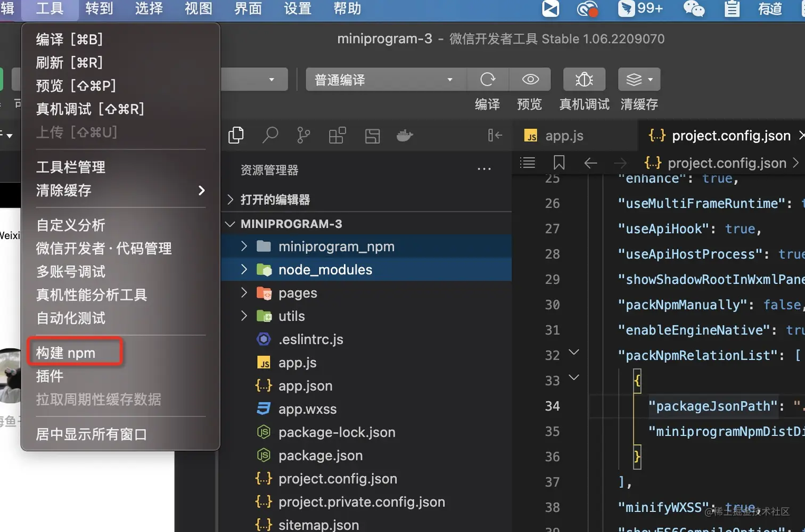Choose 真机性能分析工具 in the menu
This screenshot has height=532, width=805.
(121, 295)
